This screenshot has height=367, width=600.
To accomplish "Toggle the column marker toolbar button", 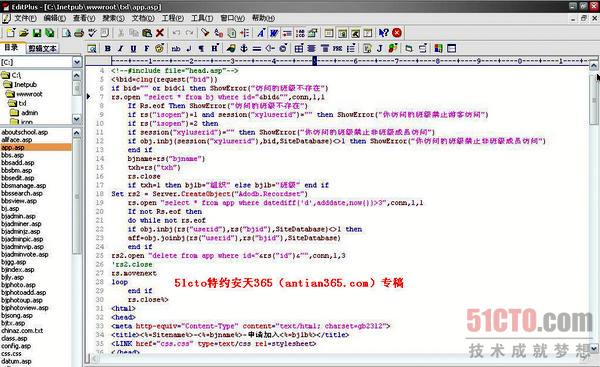I will point(287,33).
